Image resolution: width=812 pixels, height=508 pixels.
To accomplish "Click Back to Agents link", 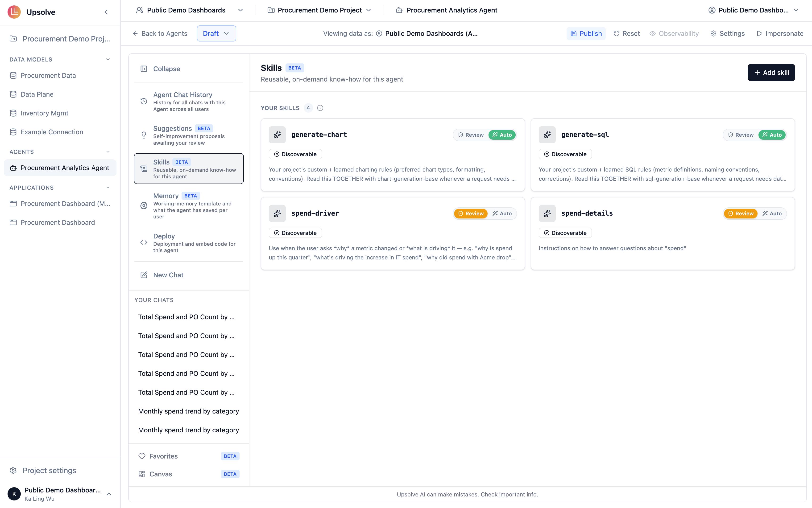I will [160, 34].
